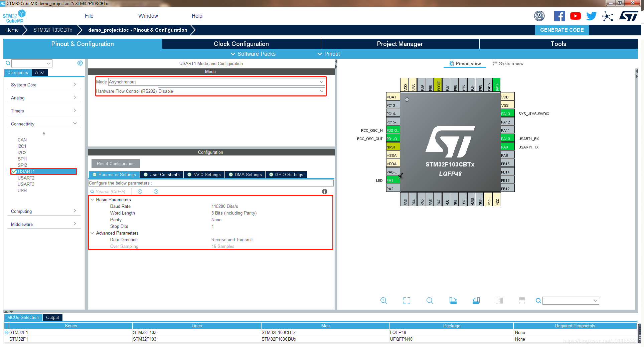The width and height of the screenshot is (644, 347).
Task: Select PA10 USART1_RX pin on chip
Action: tap(507, 139)
